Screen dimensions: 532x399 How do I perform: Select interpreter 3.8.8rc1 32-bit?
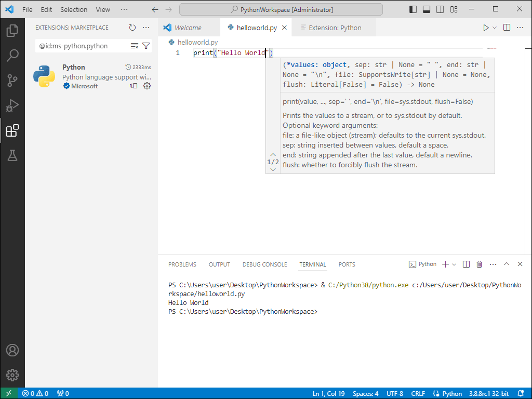[x=489, y=394]
